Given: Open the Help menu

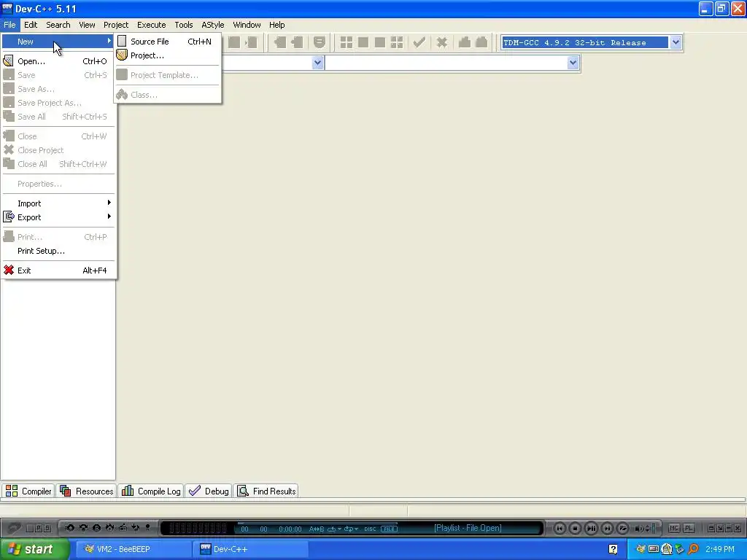Looking at the screenshot, I should [x=276, y=25].
